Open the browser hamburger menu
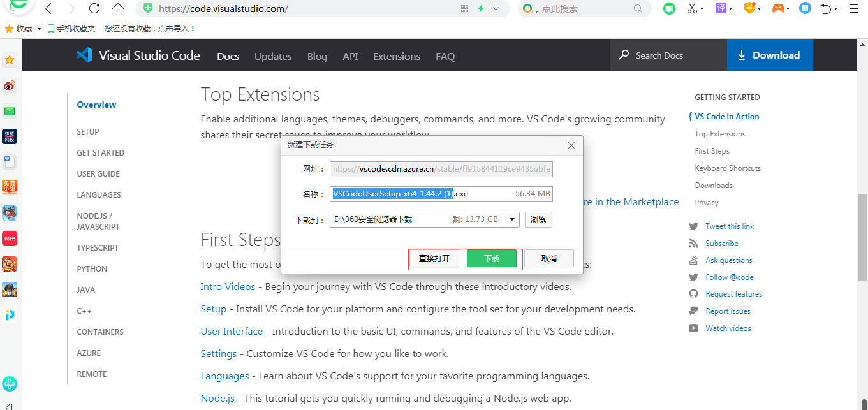Image resolution: width=868 pixels, height=410 pixels. point(855,9)
